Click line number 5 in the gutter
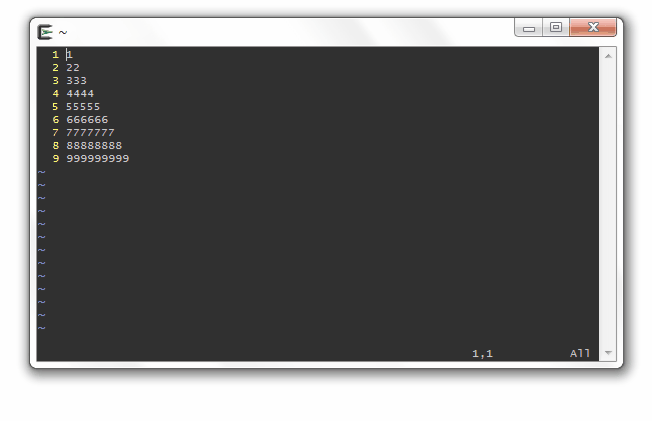The width and height of the screenshot is (652, 421). tap(55, 106)
